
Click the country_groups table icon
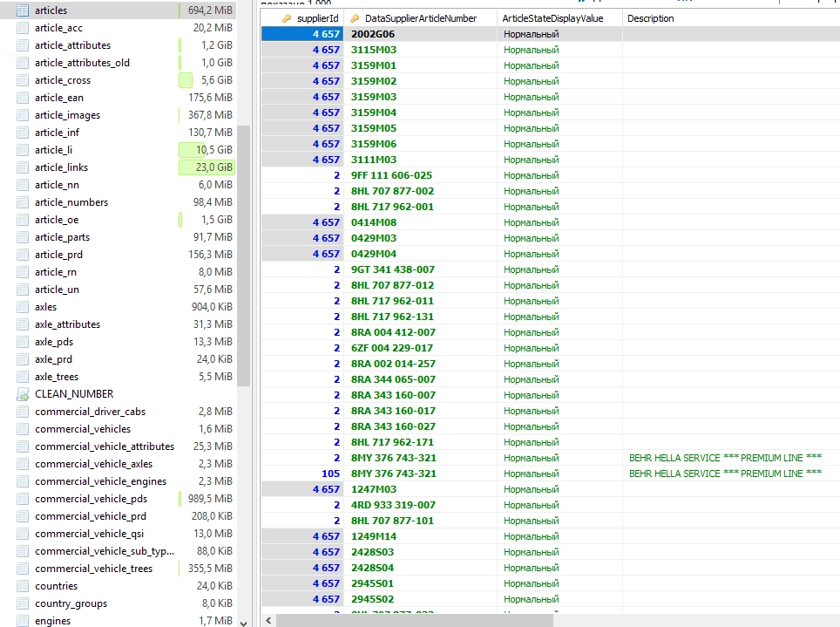(23, 603)
